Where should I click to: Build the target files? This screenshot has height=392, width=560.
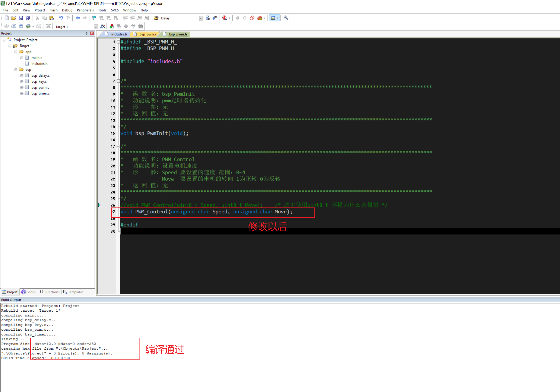(14, 26)
